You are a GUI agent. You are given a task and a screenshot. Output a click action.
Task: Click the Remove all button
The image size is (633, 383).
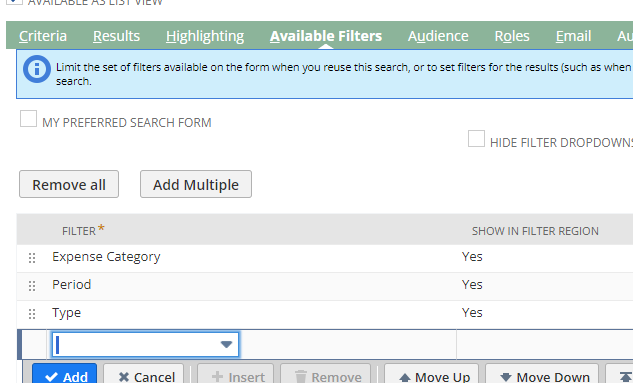pos(69,184)
